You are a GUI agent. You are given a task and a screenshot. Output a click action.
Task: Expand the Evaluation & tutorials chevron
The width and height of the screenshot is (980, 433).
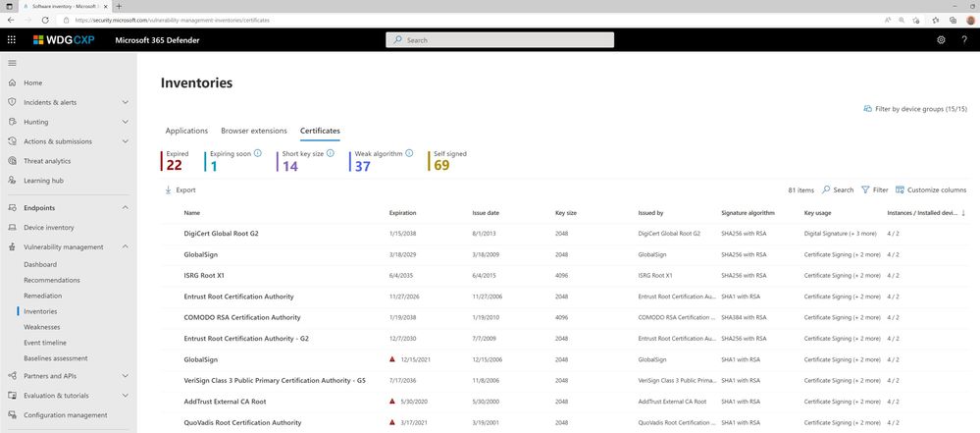pyautogui.click(x=125, y=396)
